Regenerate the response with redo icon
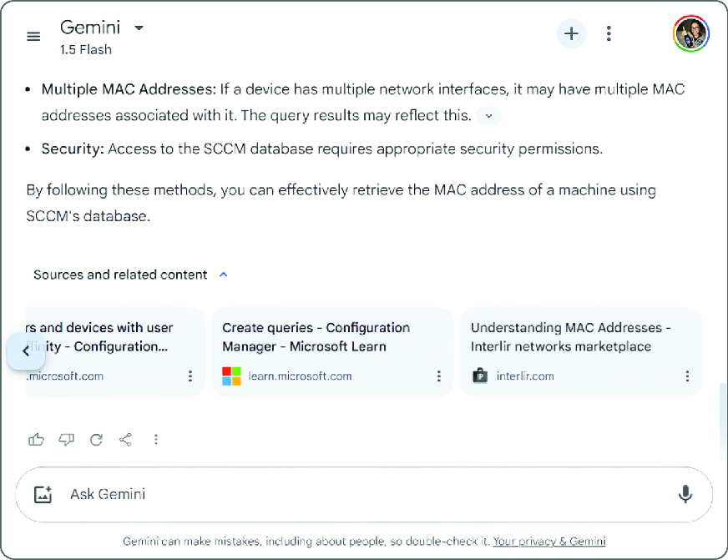 [96, 439]
